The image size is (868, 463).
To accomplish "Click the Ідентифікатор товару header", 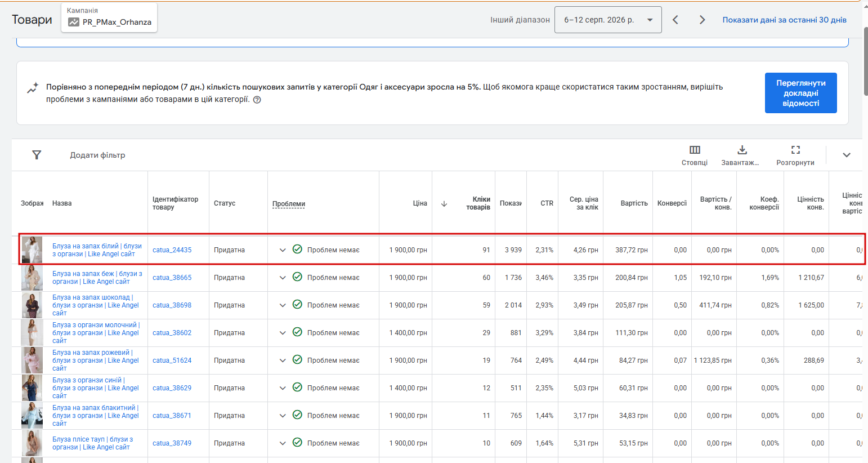I will pos(175,203).
